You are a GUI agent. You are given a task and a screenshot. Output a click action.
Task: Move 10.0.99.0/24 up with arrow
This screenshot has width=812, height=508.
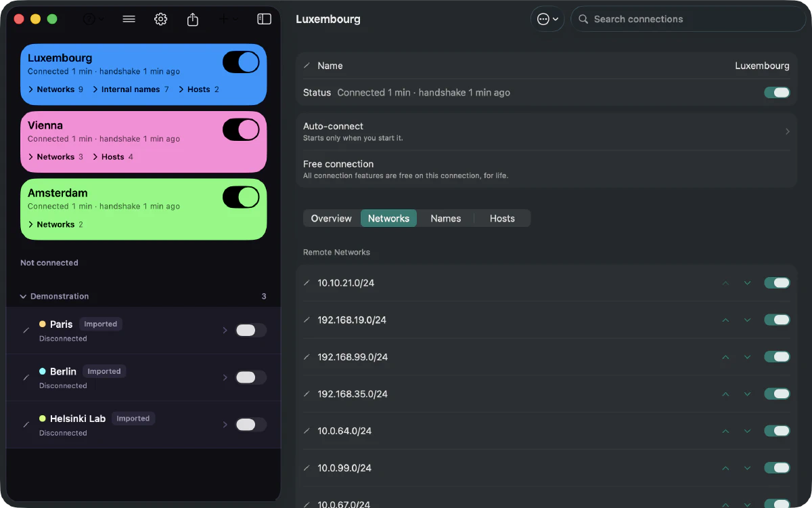(x=725, y=468)
